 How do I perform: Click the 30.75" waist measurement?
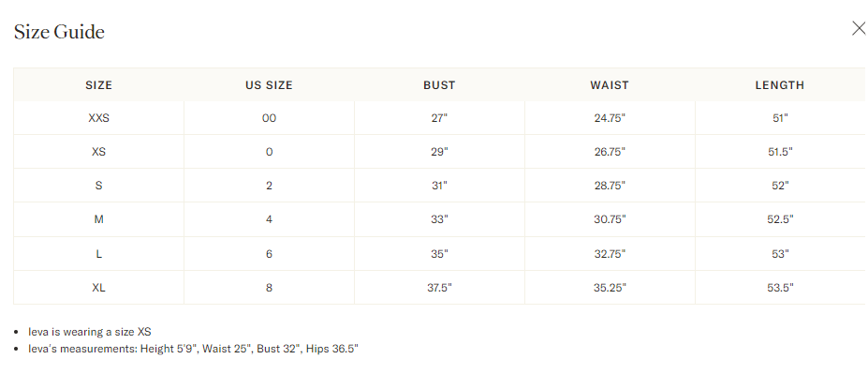point(610,219)
